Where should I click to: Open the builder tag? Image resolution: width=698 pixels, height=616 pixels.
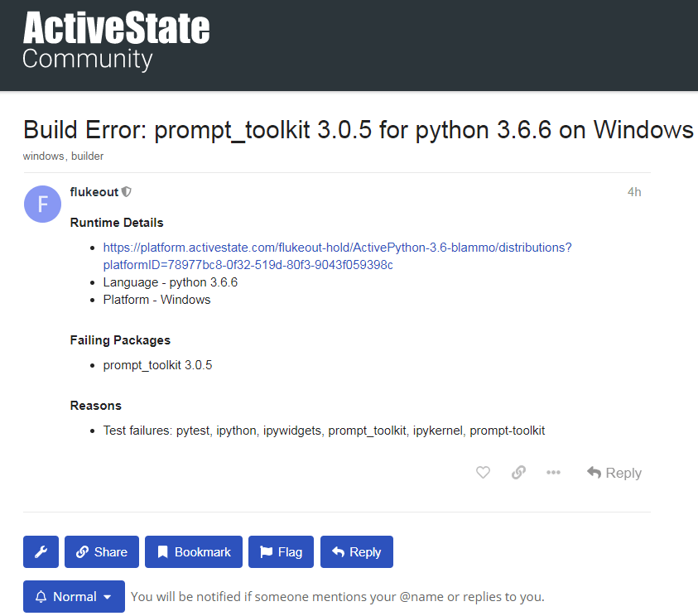point(87,156)
